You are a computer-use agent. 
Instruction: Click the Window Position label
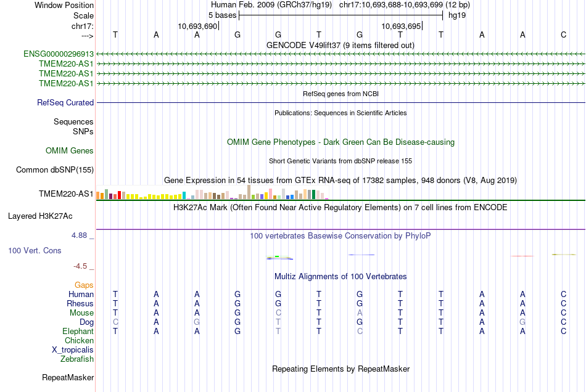click(64, 5)
